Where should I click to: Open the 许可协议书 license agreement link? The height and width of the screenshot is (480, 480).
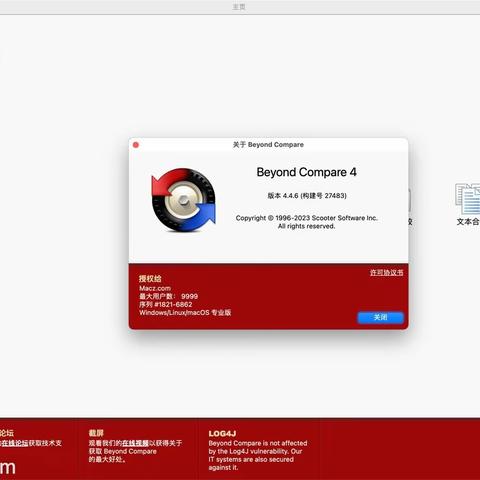click(386, 273)
